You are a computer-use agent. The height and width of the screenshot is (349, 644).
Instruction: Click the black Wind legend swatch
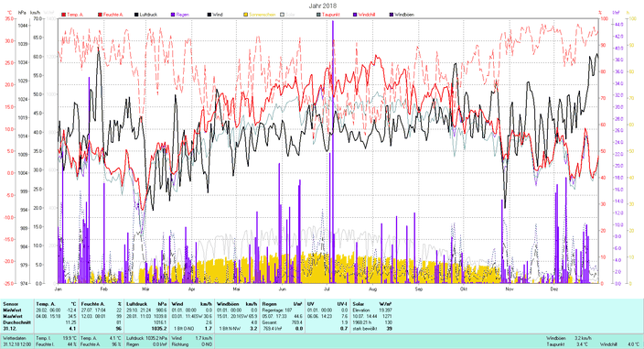tap(209, 15)
